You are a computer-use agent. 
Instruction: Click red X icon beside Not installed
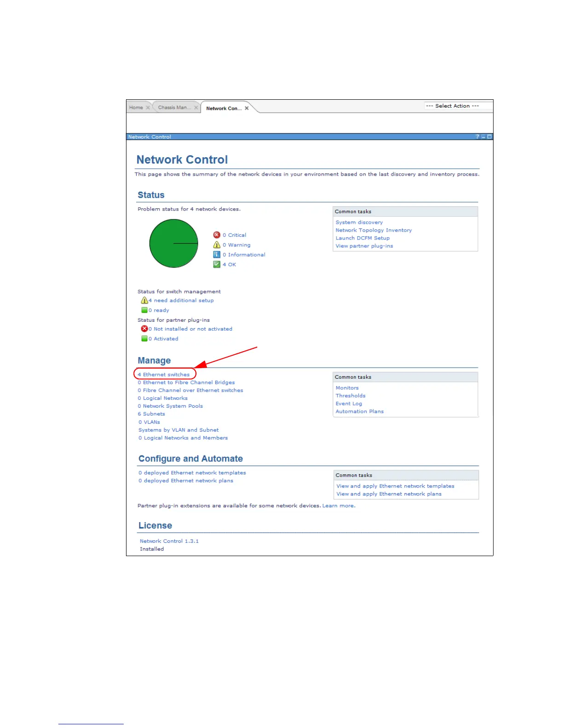tap(144, 329)
